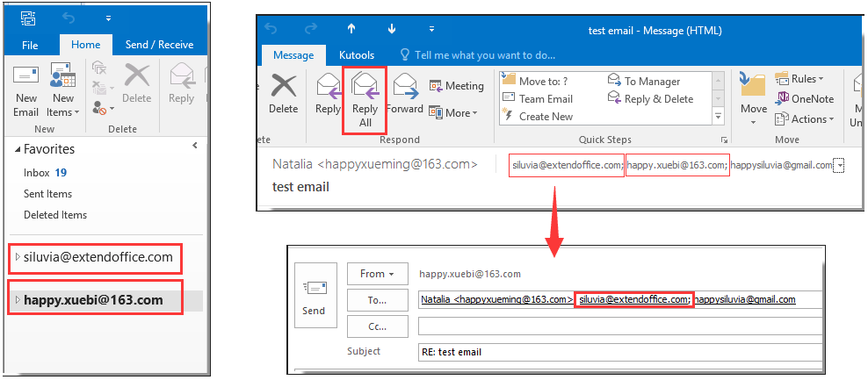Screen dimensions: 868x380
Task: Expand siluvia@extendoffice.com account
Action: click(x=18, y=257)
